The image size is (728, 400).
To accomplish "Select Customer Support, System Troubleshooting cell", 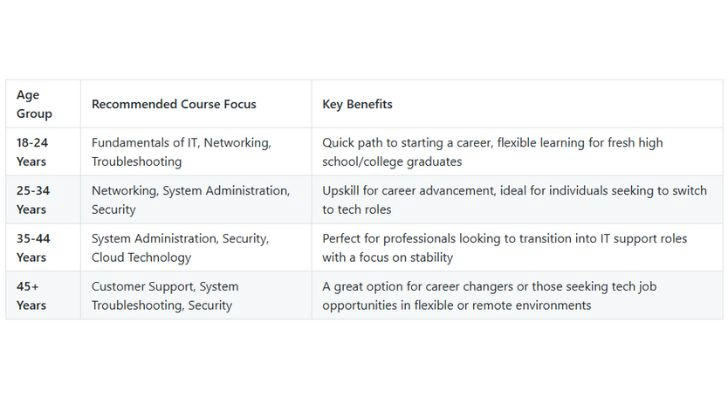I will pyautogui.click(x=165, y=295).
